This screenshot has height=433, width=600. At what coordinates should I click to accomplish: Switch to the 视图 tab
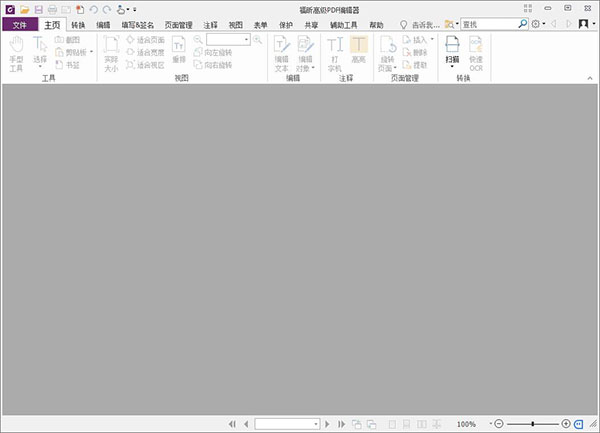(236, 25)
